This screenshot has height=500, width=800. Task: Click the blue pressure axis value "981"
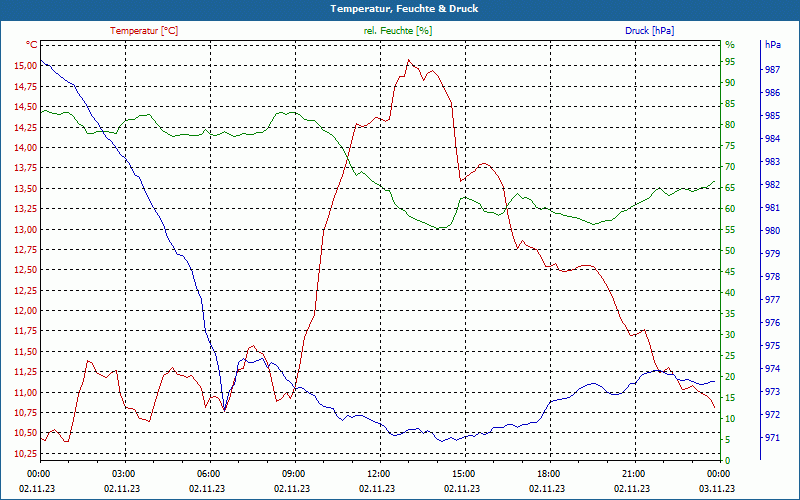(772, 208)
